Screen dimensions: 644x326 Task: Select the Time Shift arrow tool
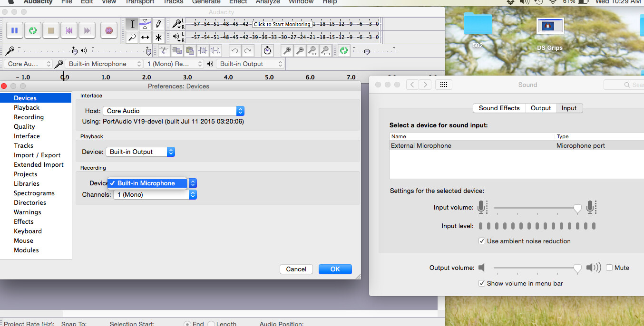click(x=145, y=37)
